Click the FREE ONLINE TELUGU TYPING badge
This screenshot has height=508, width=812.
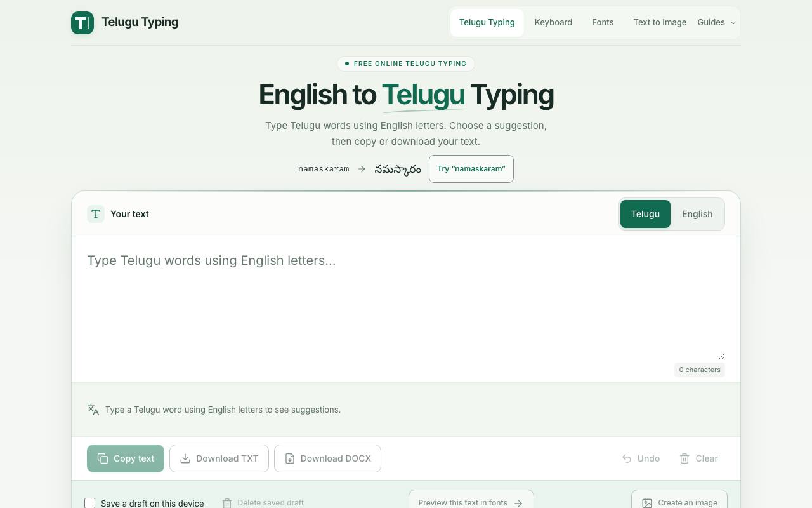click(406, 63)
